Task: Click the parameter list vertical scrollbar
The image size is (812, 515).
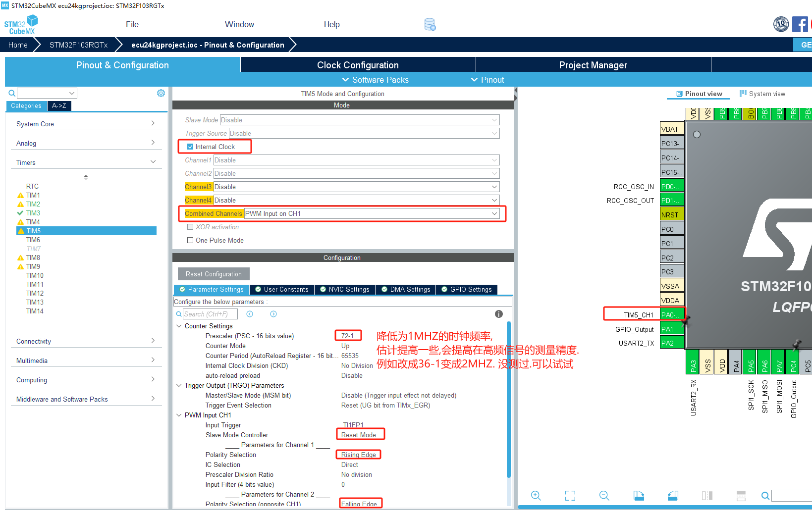Action: (509, 399)
